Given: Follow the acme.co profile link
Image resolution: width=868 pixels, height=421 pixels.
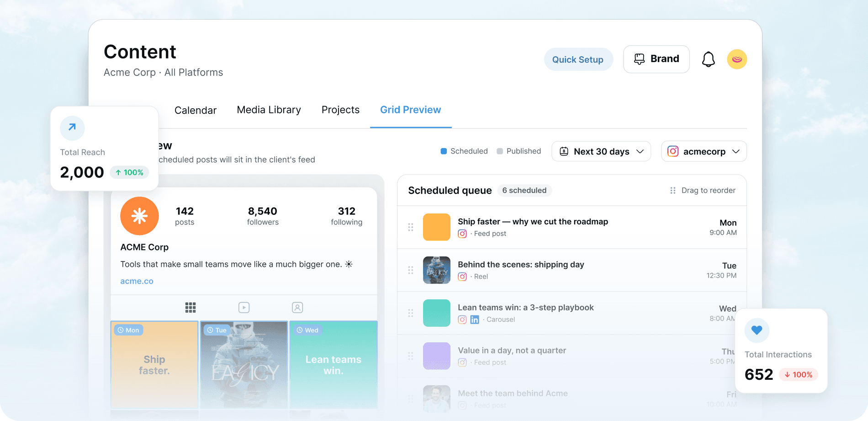Looking at the screenshot, I should [137, 281].
